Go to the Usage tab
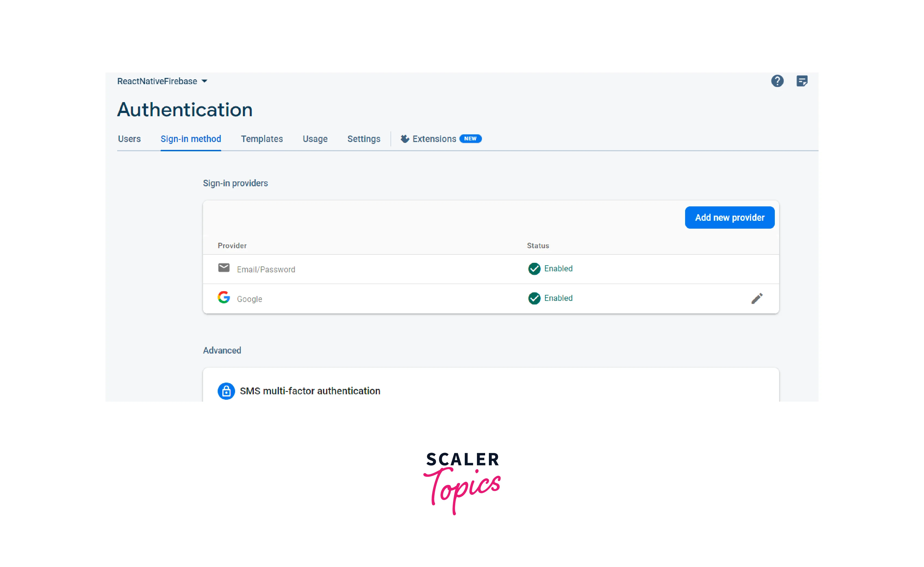This screenshot has height=567, width=924. [315, 139]
